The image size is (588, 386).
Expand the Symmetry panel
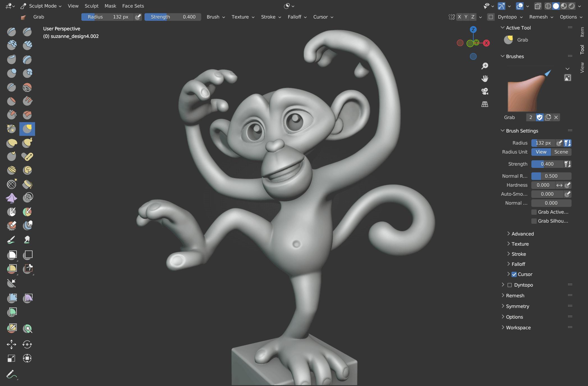517,306
